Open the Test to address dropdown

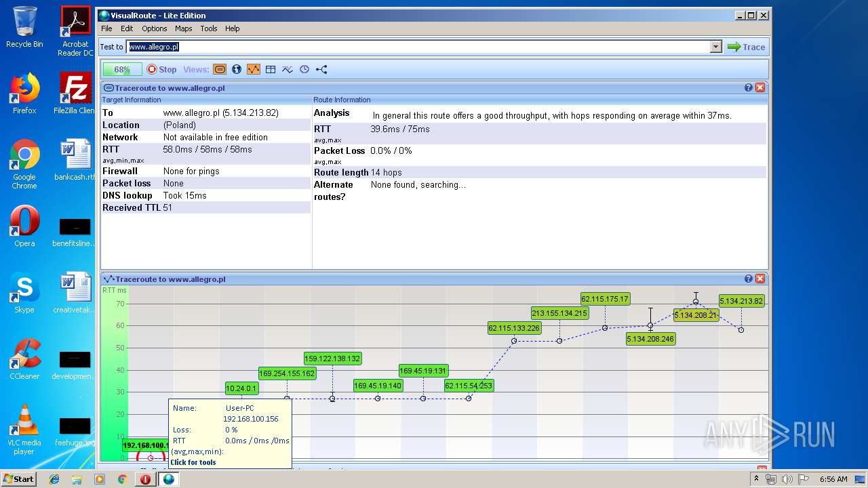(x=716, y=47)
